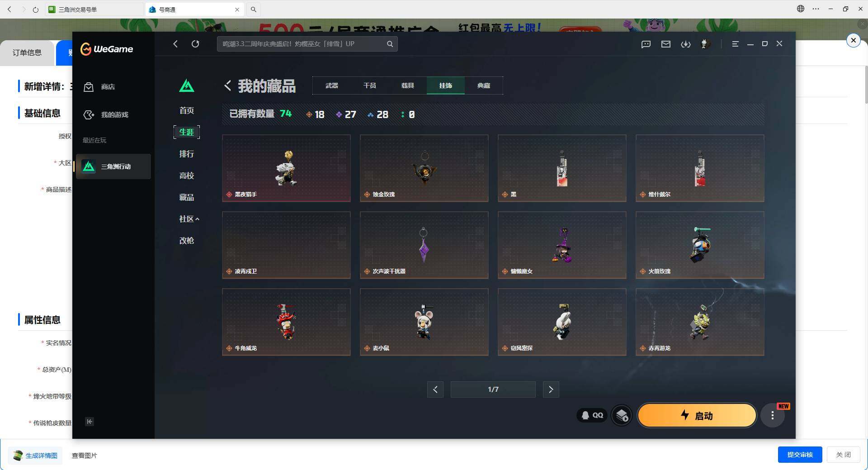Viewport: 868px width, 470px height.
Task: Switch to 武器 weapons tab
Action: [332, 85]
